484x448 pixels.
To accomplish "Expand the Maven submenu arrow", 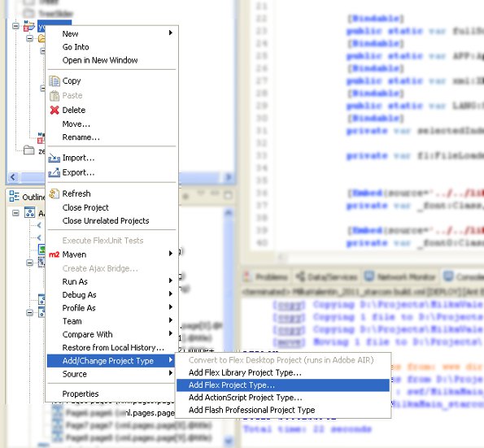I will click(171, 254).
